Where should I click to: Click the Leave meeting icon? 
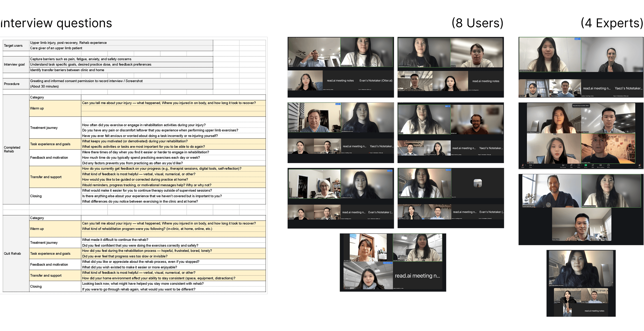point(640,165)
